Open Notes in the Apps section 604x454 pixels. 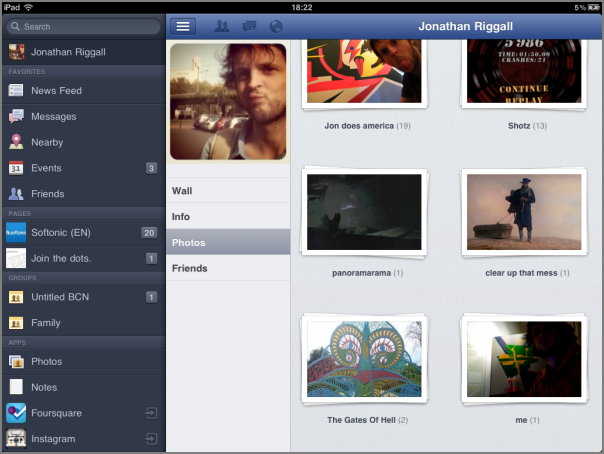pos(84,387)
